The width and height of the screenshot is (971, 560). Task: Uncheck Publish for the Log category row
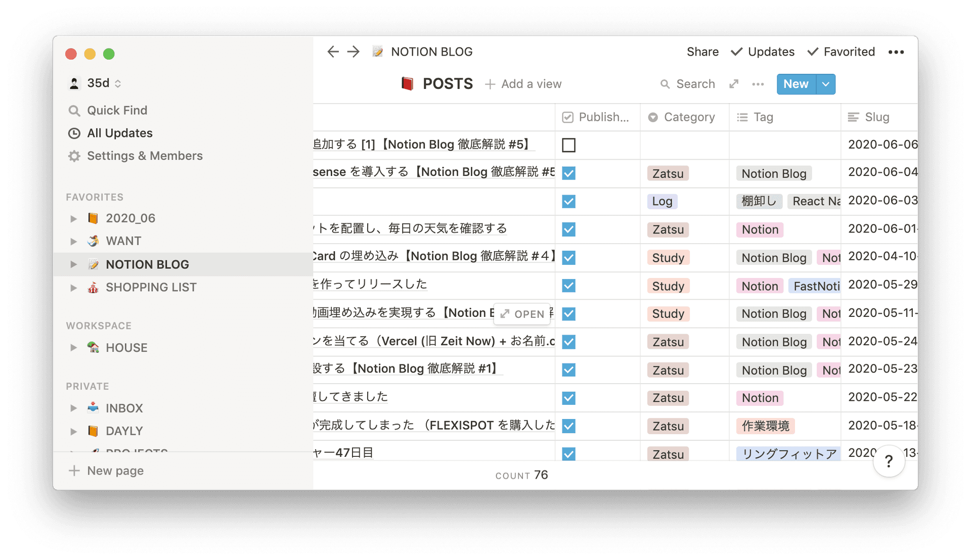click(569, 202)
